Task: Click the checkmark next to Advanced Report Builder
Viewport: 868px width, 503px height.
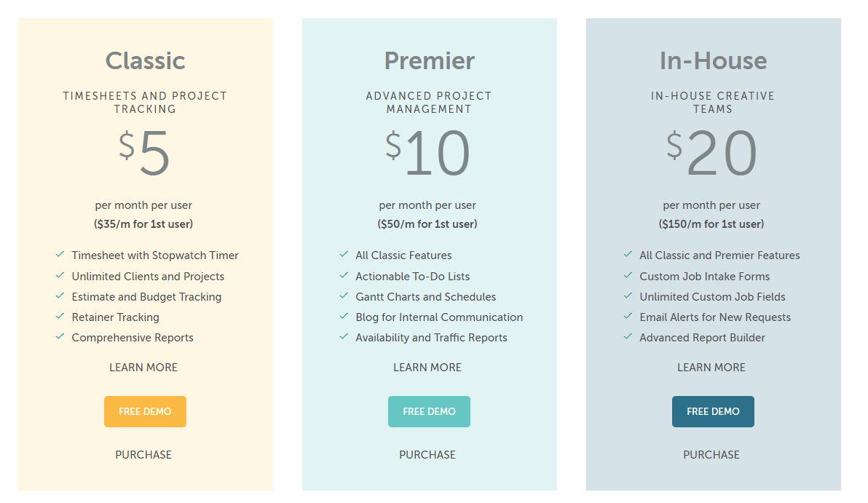Action: point(628,336)
